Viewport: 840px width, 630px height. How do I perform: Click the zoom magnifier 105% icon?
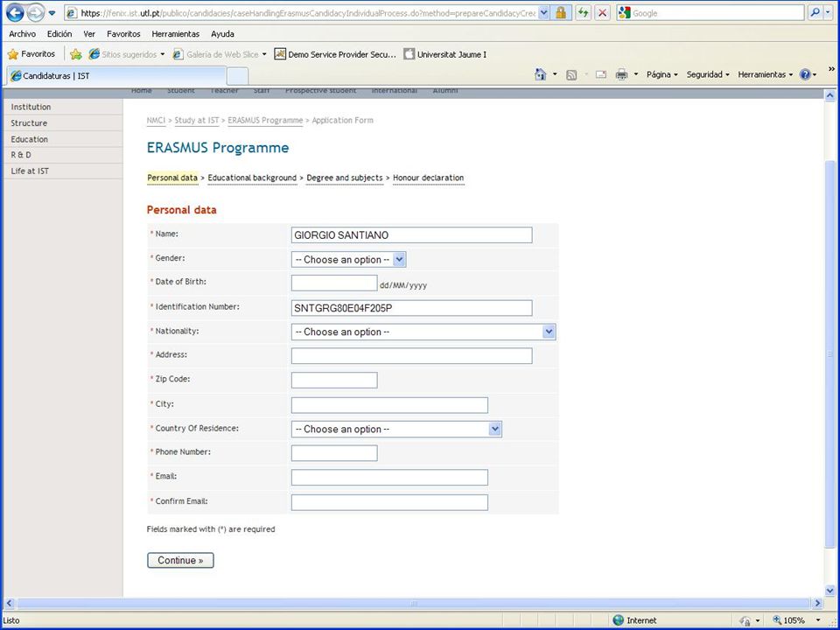pyautogui.click(x=777, y=620)
